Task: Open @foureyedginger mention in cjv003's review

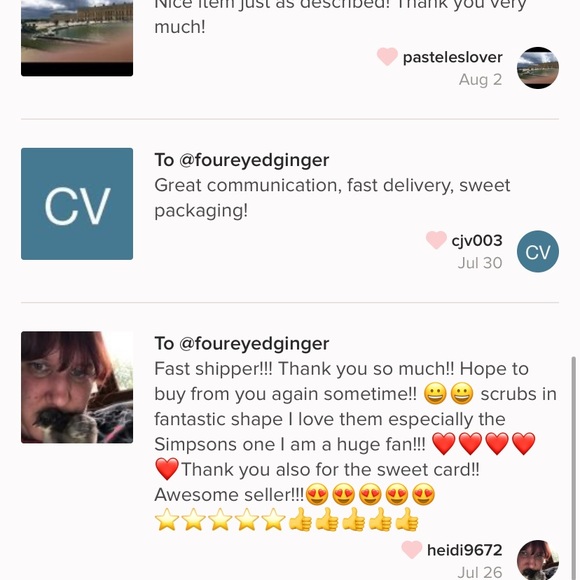Action: point(254,160)
